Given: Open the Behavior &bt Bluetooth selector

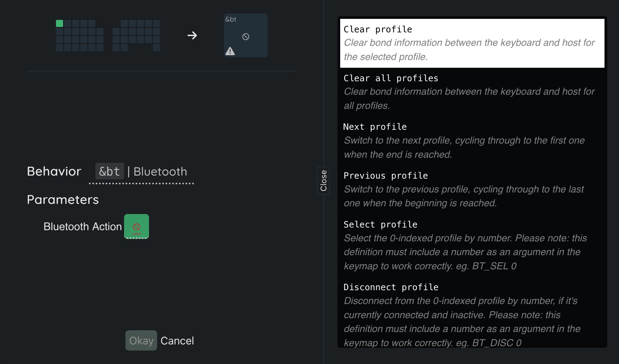Looking at the screenshot, I should pyautogui.click(x=142, y=172).
